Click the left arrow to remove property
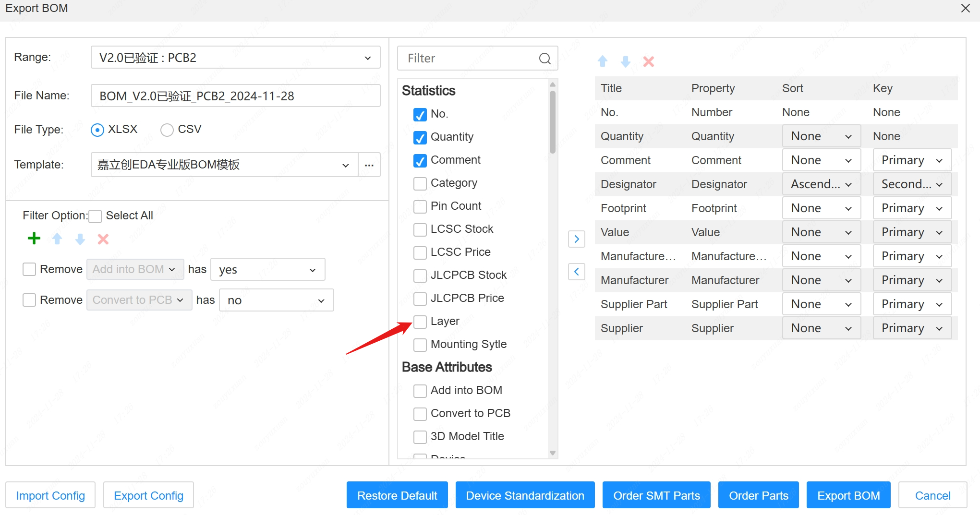Viewport: 980px width, 515px height. pyautogui.click(x=576, y=272)
